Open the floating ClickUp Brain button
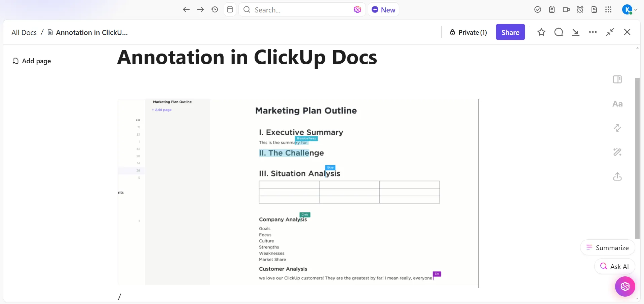 click(x=625, y=286)
